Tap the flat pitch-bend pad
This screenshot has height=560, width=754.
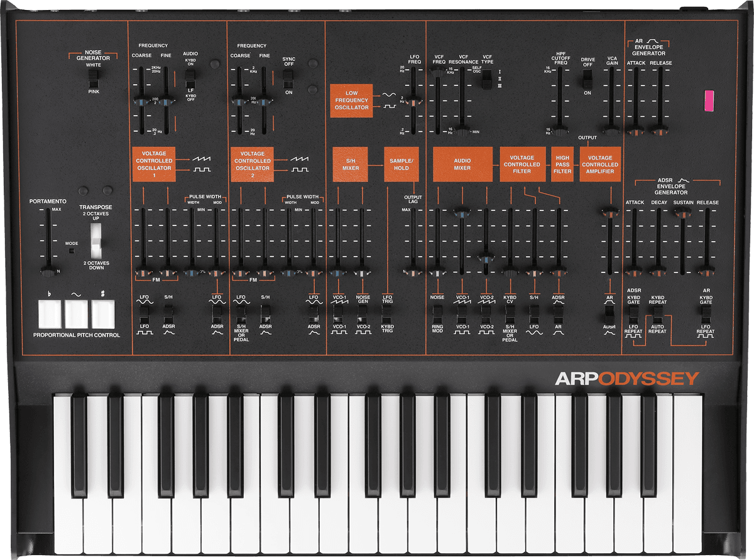click(50, 314)
